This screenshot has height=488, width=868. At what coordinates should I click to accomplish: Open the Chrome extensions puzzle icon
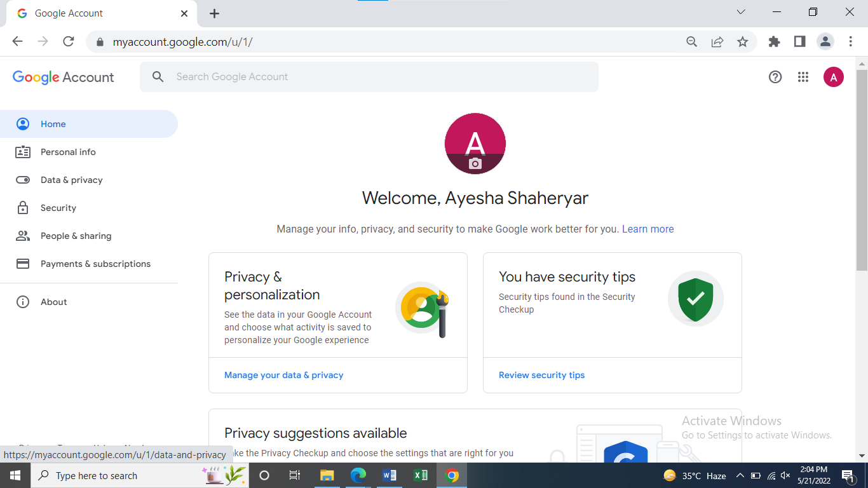(x=774, y=41)
